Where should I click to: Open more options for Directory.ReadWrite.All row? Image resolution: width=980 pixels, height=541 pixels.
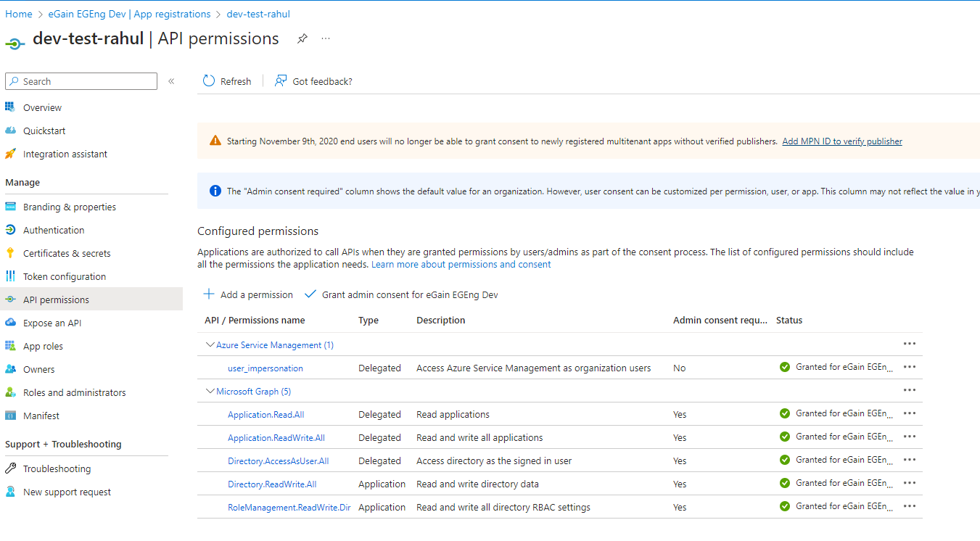pos(910,484)
